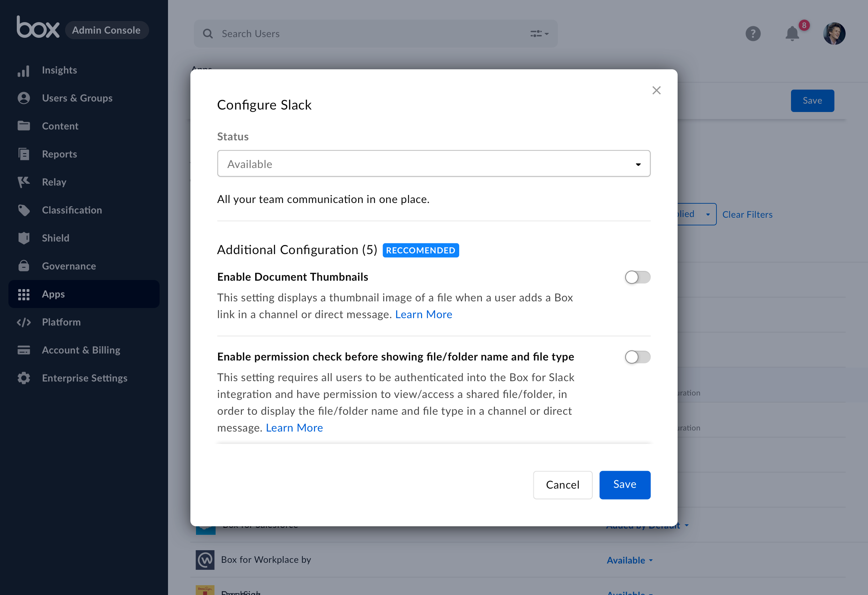868x595 pixels.
Task: Navigate to Content section
Action: pyautogui.click(x=60, y=126)
